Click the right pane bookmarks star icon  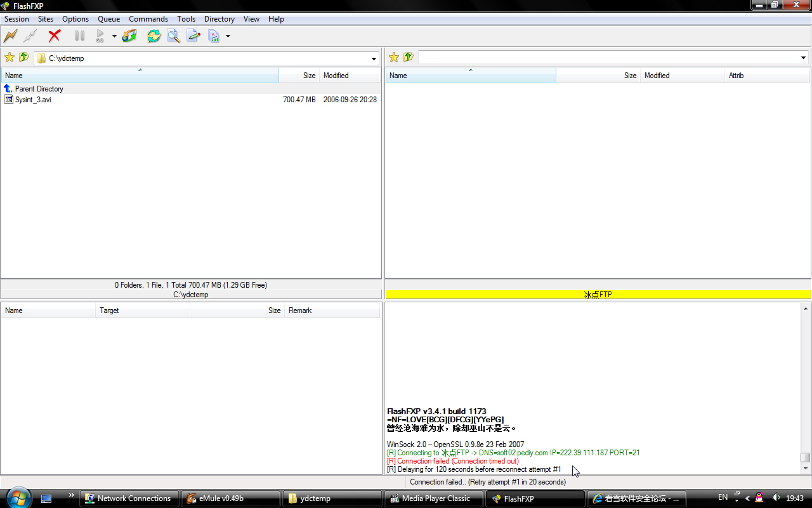[x=394, y=58]
